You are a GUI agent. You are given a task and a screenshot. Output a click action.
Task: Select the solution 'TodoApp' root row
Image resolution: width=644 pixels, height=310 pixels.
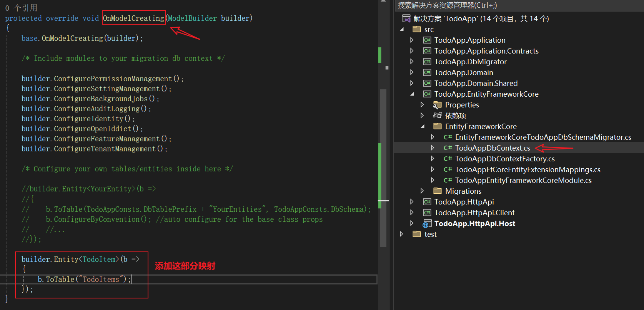pyautogui.click(x=481, y=18)
